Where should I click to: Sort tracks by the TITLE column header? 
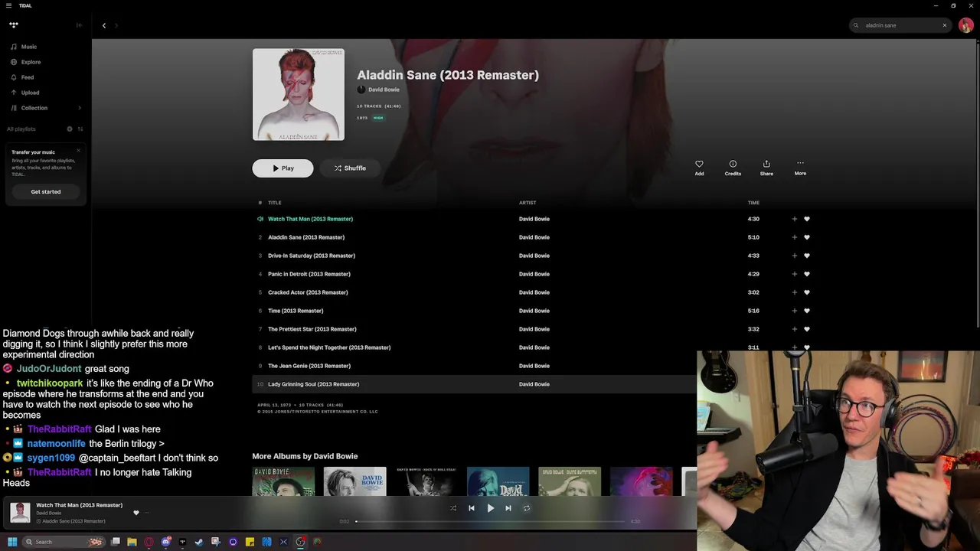tap(275, 203)
